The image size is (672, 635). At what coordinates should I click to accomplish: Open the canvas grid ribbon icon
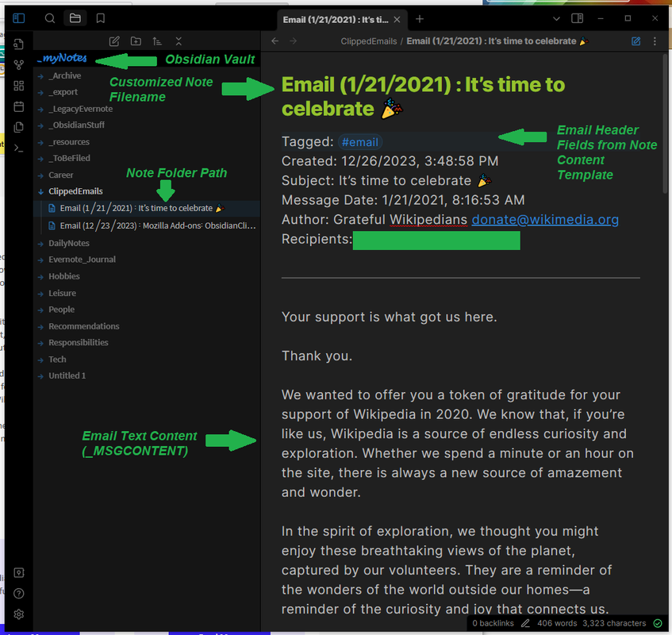pyautogui.click(x=18, y=86)
